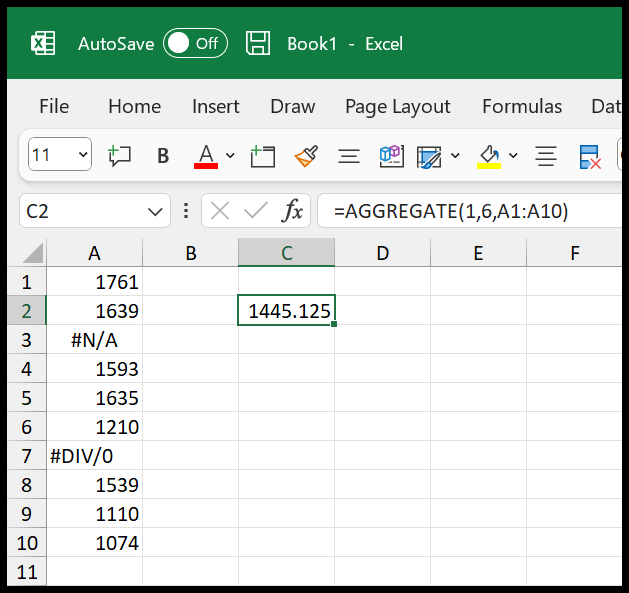Click cell containing 1074
Screen dimensions: 629x593
[x=94, y=543]
